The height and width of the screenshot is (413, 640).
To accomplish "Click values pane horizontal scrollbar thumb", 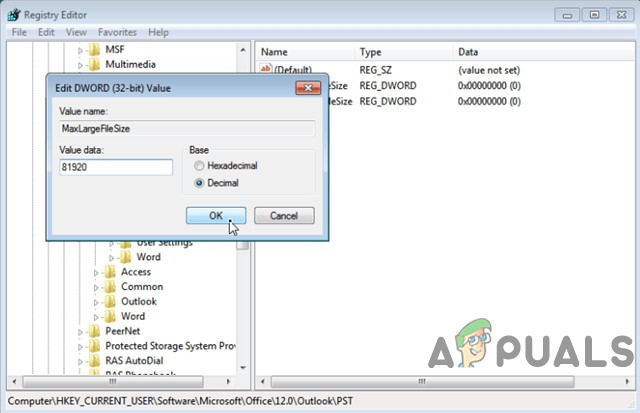I will tap(422, 382).
